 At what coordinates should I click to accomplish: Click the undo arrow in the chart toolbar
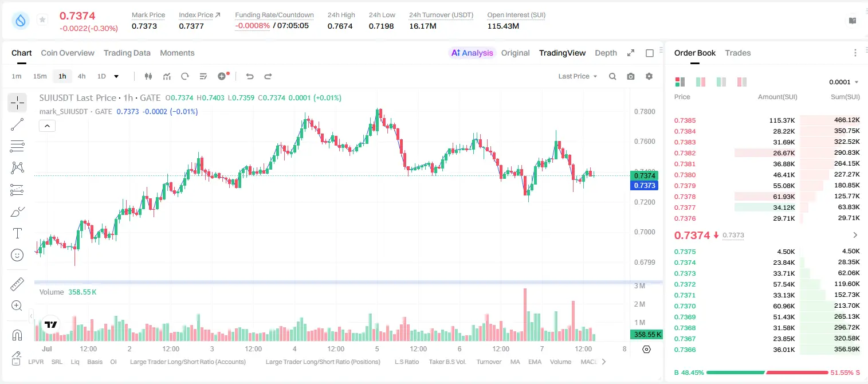249,76
